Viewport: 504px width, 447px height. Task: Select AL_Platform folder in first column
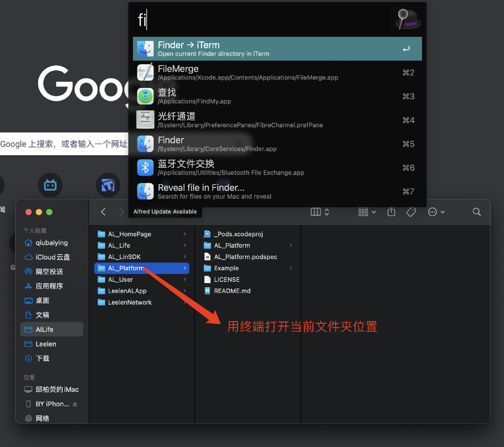pos(142,268)
